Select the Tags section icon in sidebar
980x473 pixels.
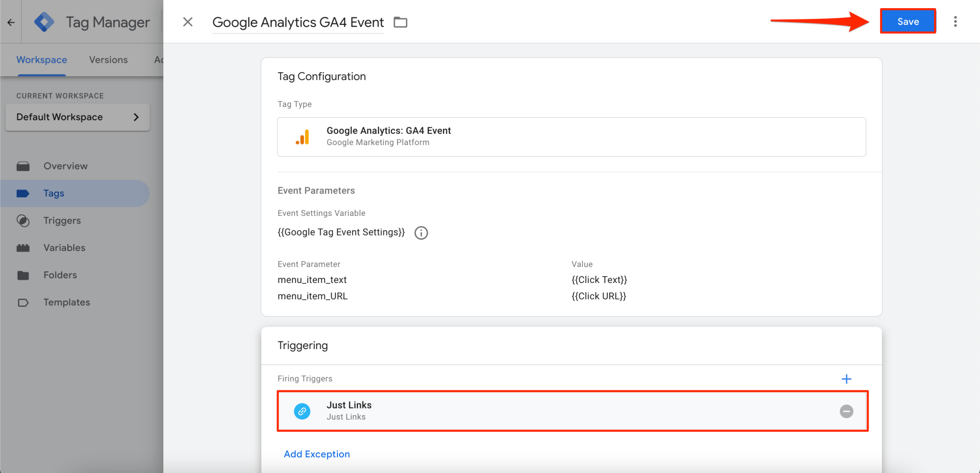23,193
